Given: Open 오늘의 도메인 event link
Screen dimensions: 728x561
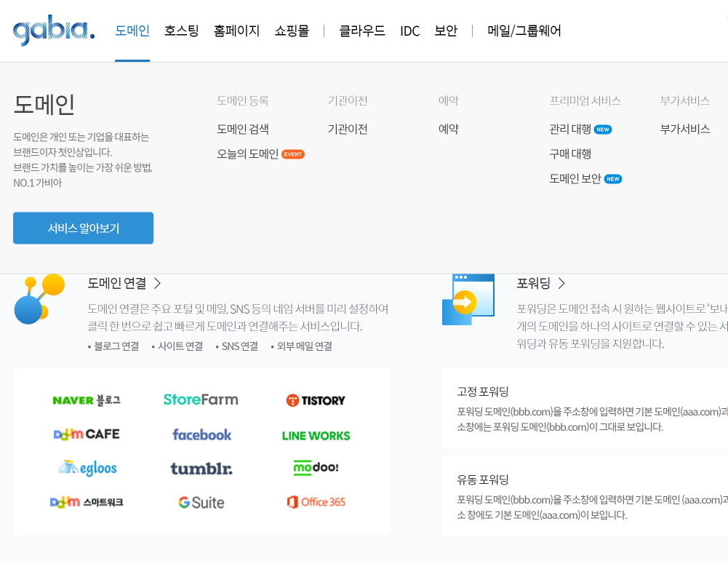Looking at the screenshot, I should [x=247, y=154].
